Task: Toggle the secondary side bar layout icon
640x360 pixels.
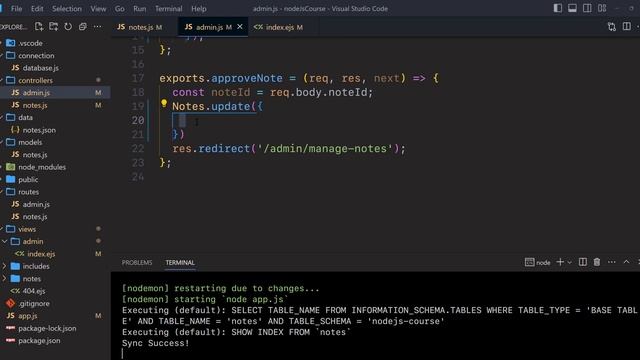Action: [587, 8]
